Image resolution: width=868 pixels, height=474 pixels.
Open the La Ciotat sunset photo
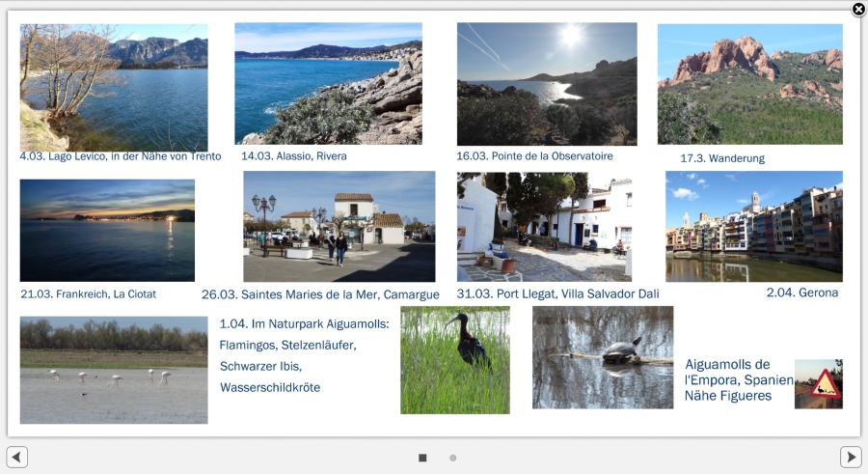tap(107, 231)
